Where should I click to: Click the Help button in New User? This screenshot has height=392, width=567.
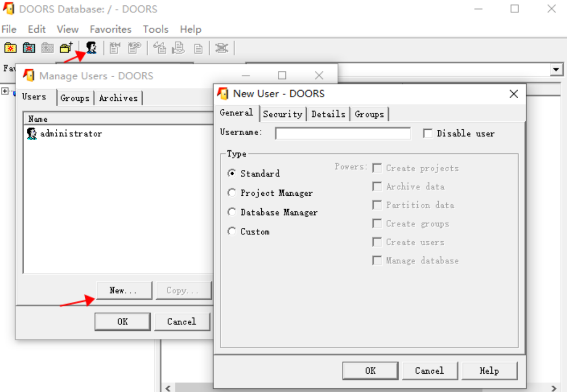coord(489,371)
